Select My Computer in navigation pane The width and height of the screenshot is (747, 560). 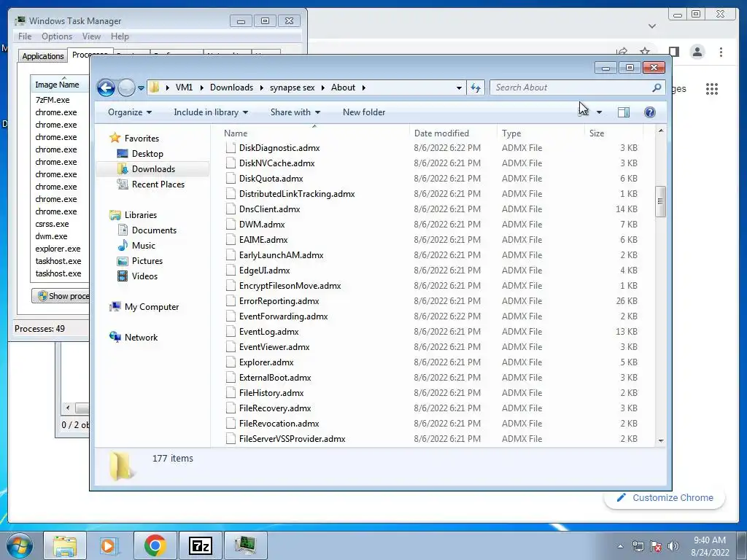[x=152, y=307]
